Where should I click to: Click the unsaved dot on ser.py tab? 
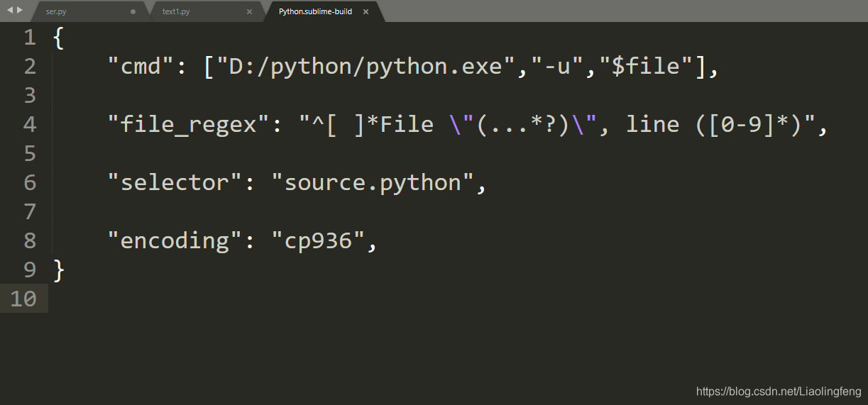(133, 11)
